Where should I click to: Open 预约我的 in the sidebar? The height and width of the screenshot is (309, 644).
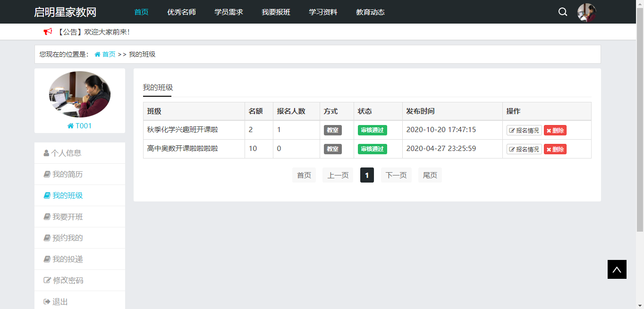coord(80,238)
